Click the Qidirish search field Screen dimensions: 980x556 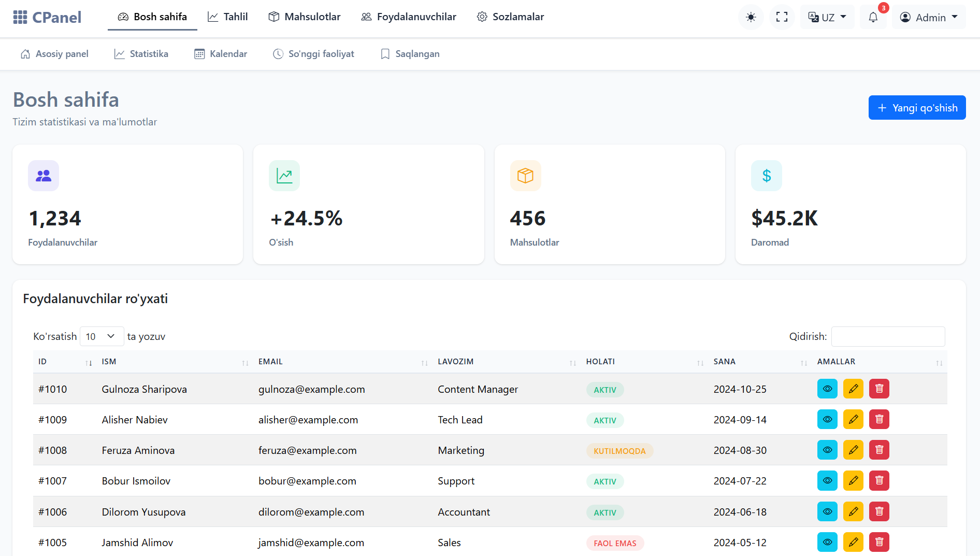[888, 336]
